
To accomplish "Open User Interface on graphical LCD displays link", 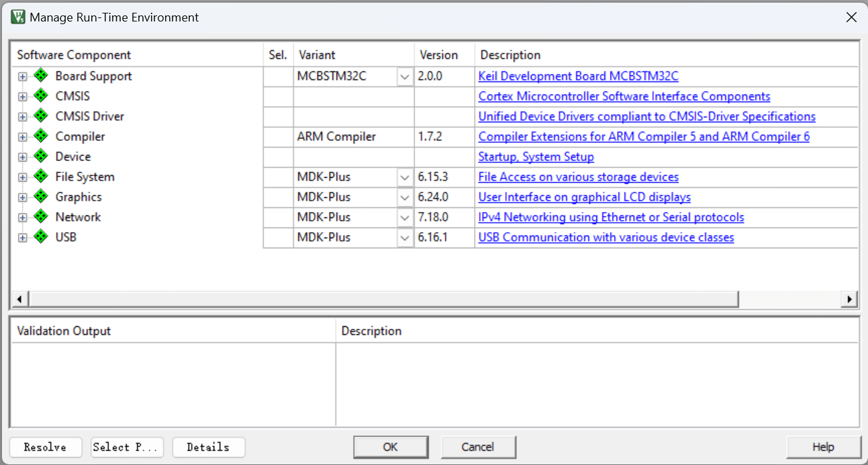I will tap(584, 197).
